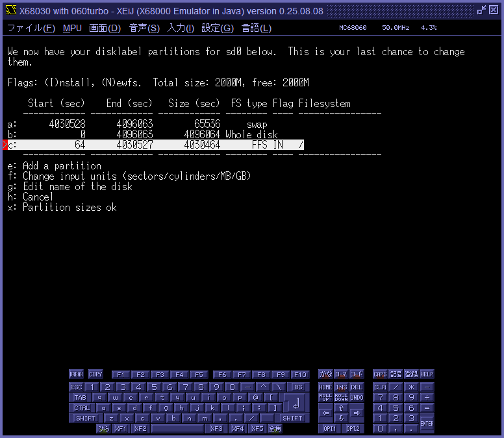The image size is (504, 438).
Task: Click the MC68060 processor label
Action: click(x=353, y=28)
